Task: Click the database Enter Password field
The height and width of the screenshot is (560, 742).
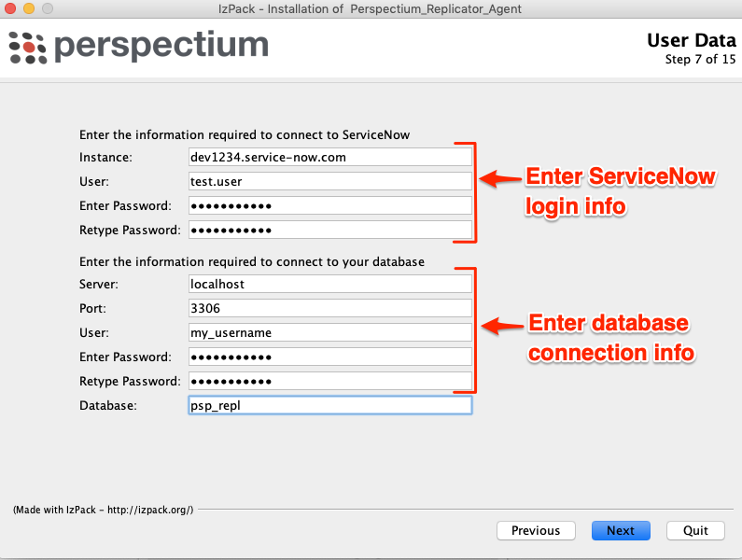Action: click(329, 357)
